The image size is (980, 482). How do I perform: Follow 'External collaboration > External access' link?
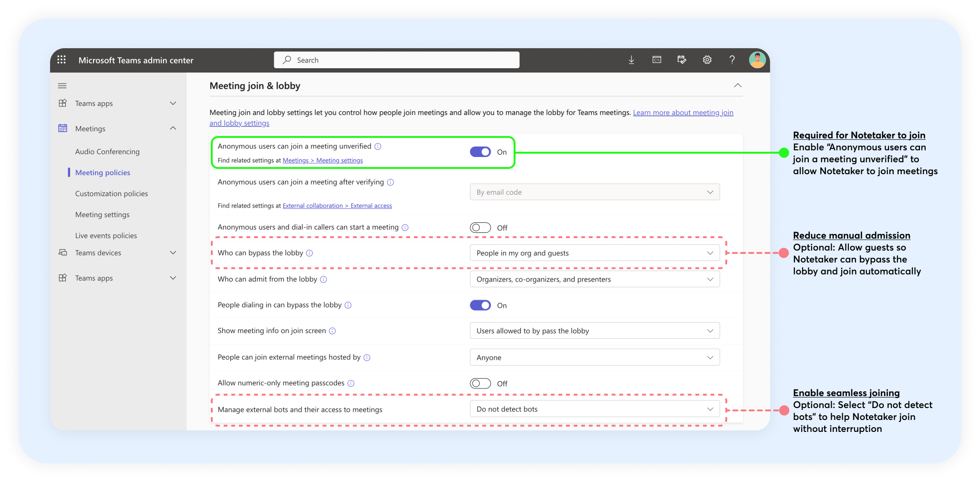click(337, 206)
